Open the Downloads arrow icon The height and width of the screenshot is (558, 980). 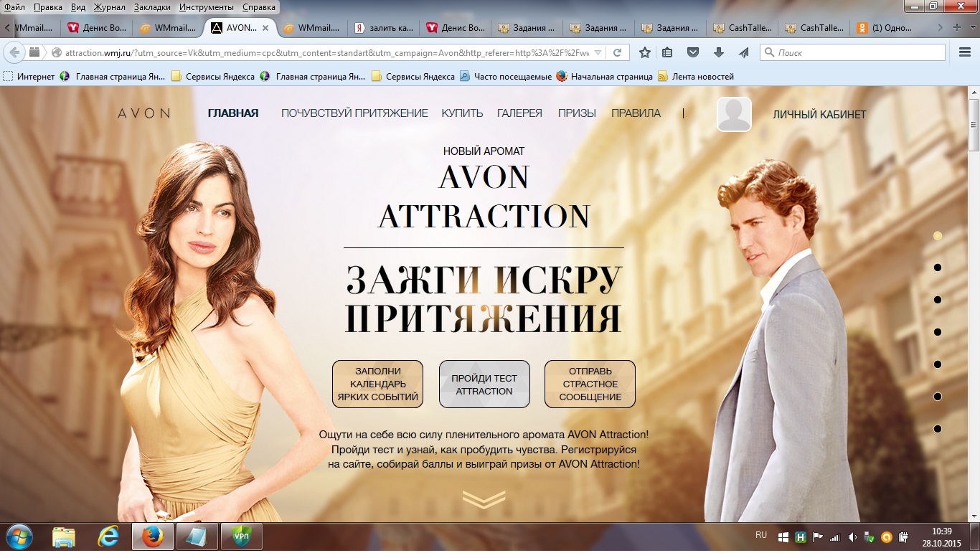coord(718,52)
